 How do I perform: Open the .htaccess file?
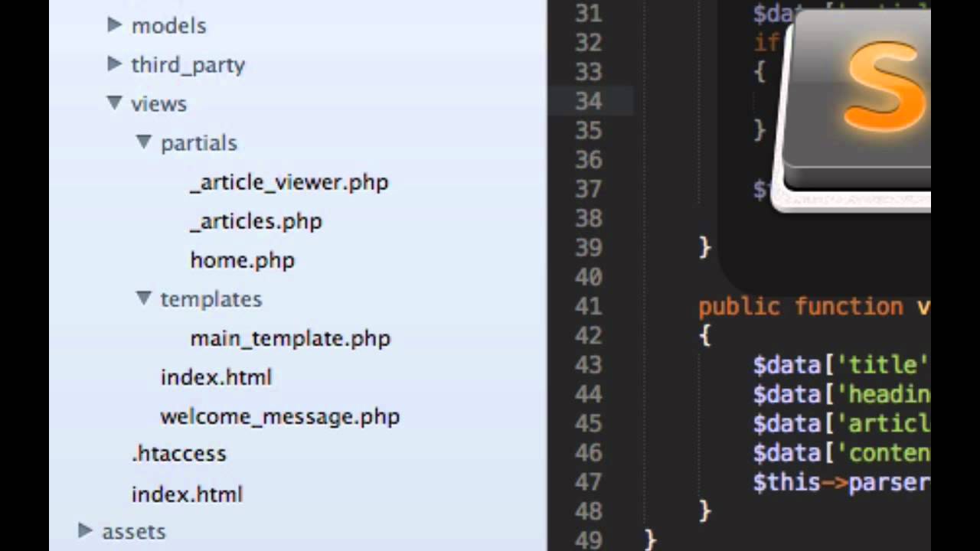pyautogui.click(x=179, y=454)
